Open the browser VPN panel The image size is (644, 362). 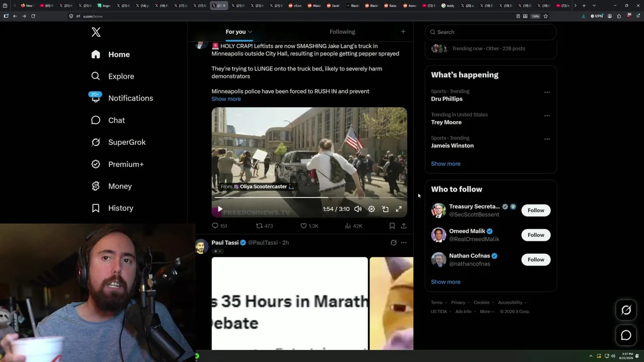[597, 16]
